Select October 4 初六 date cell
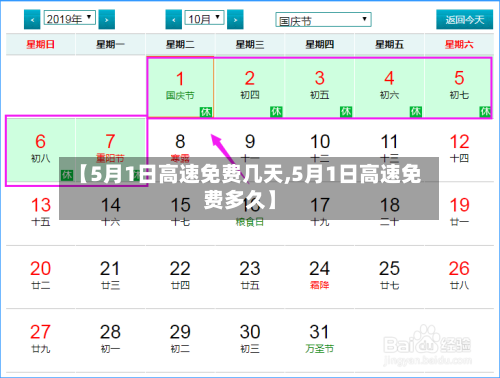This screenshot has width=500, height=378. click(389, 87)
